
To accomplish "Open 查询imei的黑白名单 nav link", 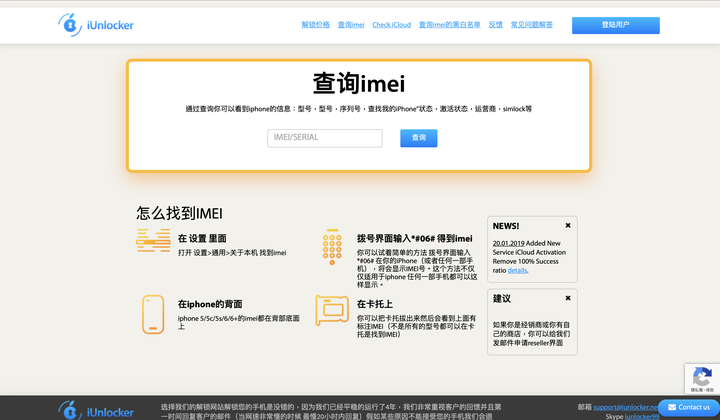I will [450, 25].
